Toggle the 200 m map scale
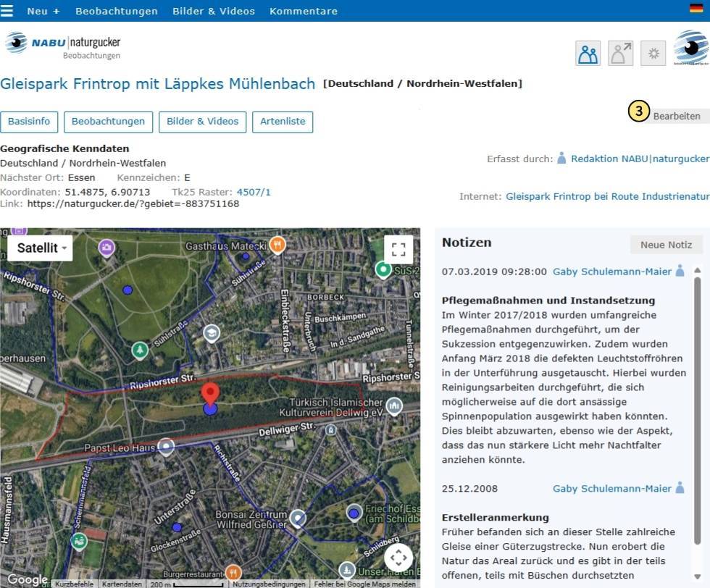The image size is (710, 588). 187,584
